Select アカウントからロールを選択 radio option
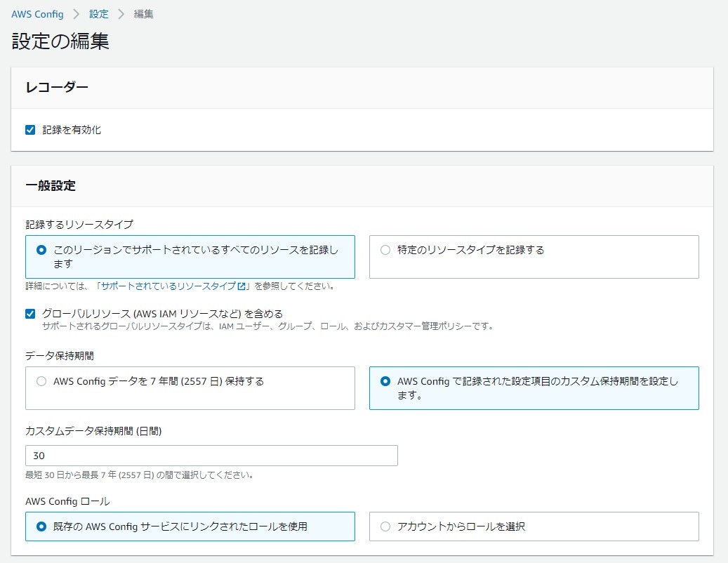Image resolution: width=728 pixels, height=563 pixels. click(x=385, y=526)
